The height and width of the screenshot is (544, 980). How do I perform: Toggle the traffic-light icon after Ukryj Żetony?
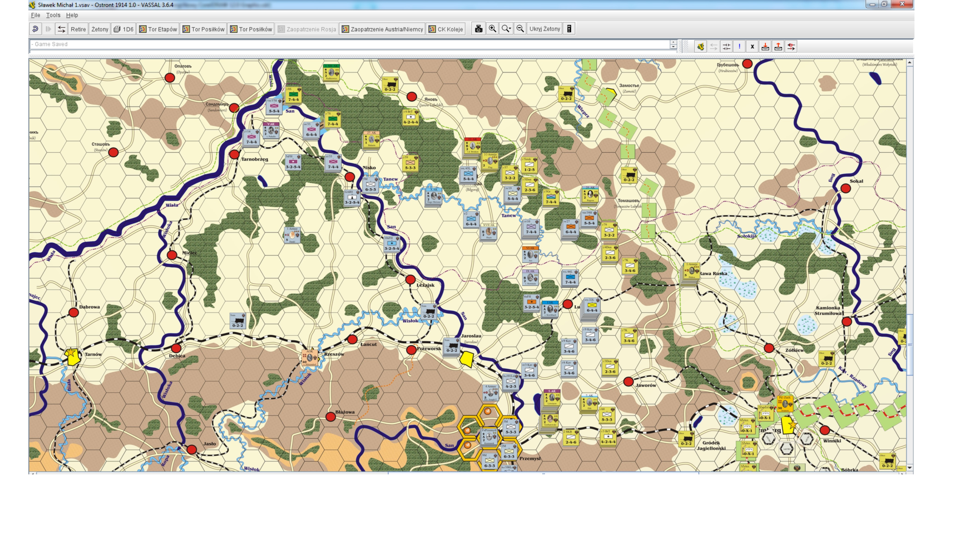tap(569, 29)
